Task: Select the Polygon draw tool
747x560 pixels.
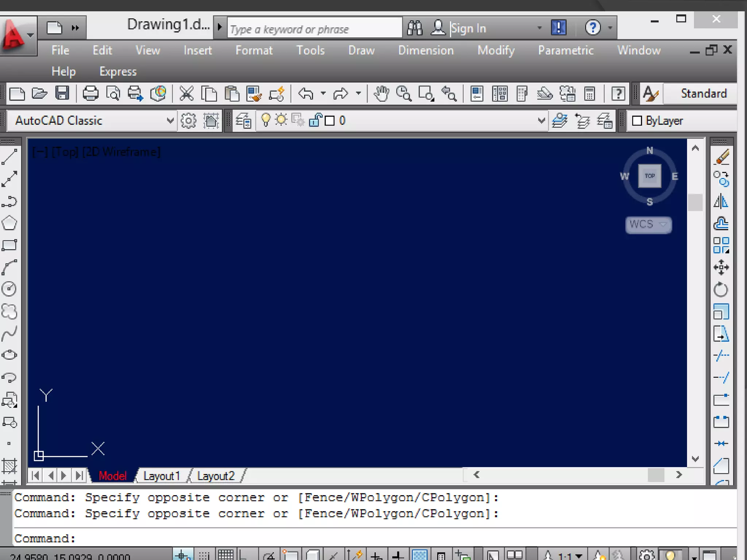Action: click(9, 223)
